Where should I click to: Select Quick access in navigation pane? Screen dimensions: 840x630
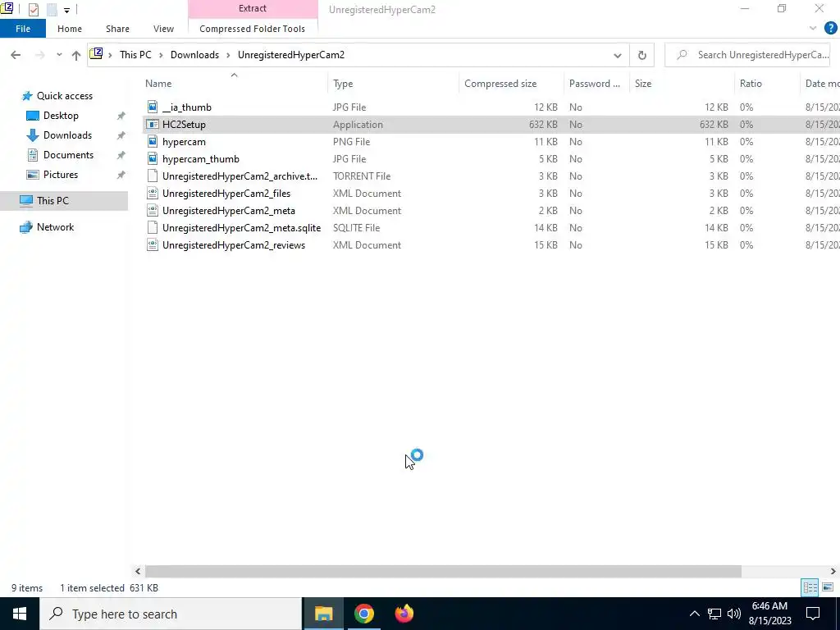coord(64,96)
